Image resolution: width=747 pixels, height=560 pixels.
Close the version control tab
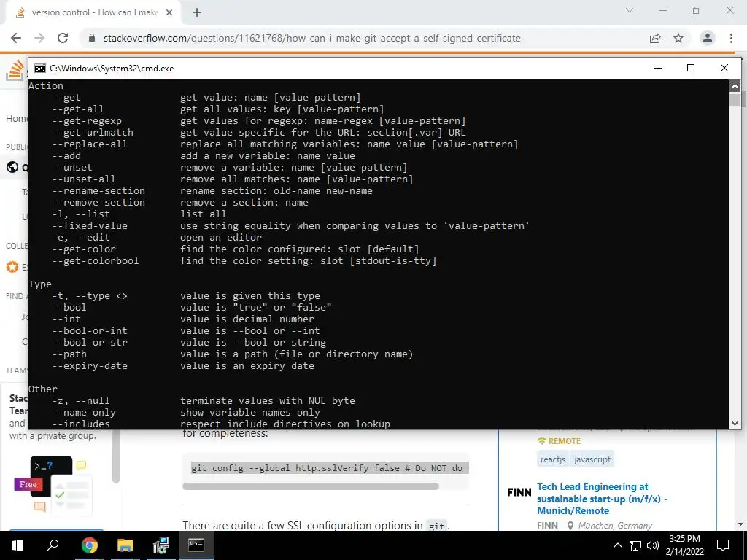169,12
